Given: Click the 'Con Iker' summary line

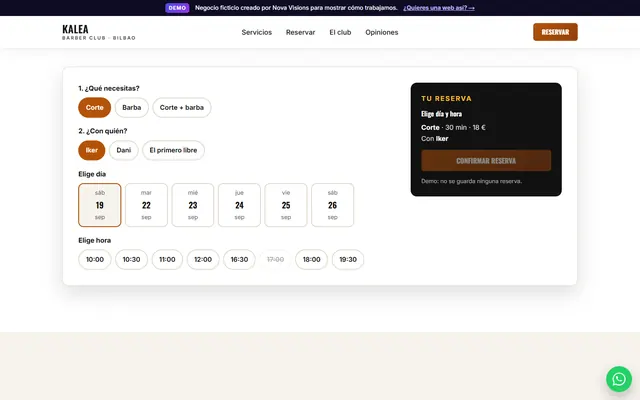Looking at the screenshot, I should click(434, 139).
